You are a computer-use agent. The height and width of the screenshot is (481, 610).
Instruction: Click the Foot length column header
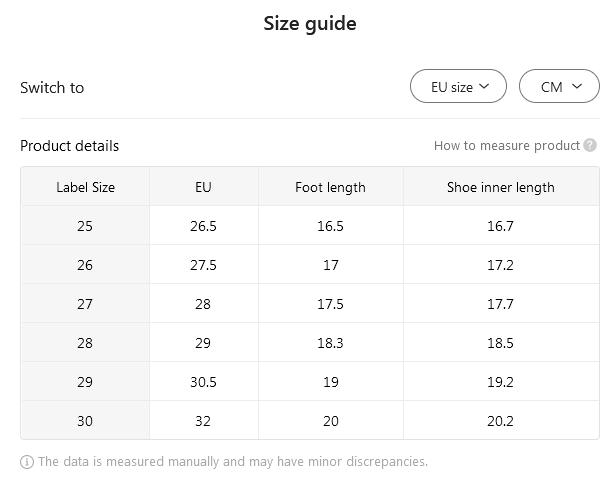coord(330,187)
